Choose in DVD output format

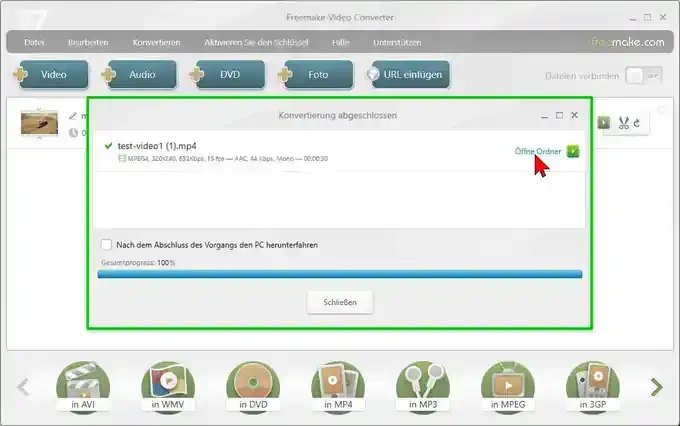[x=253, y=387]
